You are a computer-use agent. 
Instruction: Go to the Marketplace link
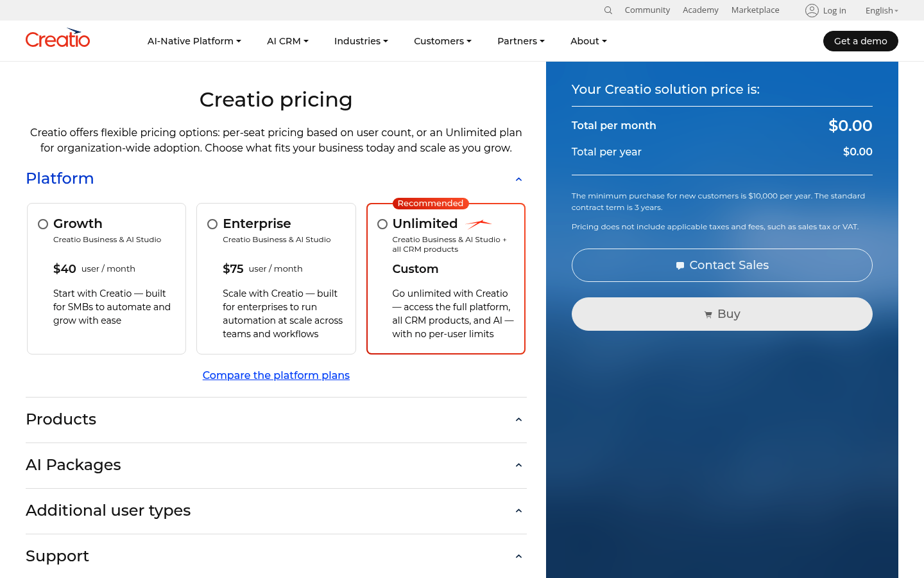point(755,10)
